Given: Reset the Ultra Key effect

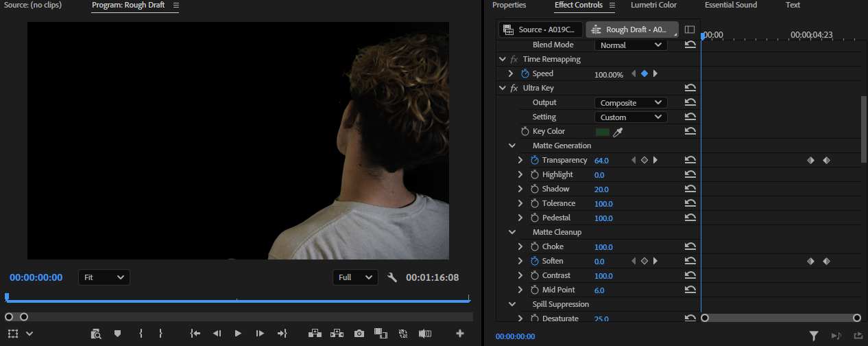Looking at the screenshot, I should (690, 88).
